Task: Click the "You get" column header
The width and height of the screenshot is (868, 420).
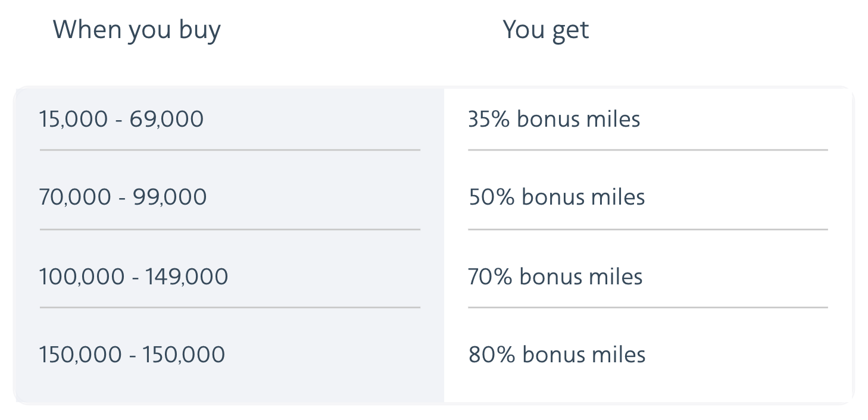Action: [x=545, y=30]
